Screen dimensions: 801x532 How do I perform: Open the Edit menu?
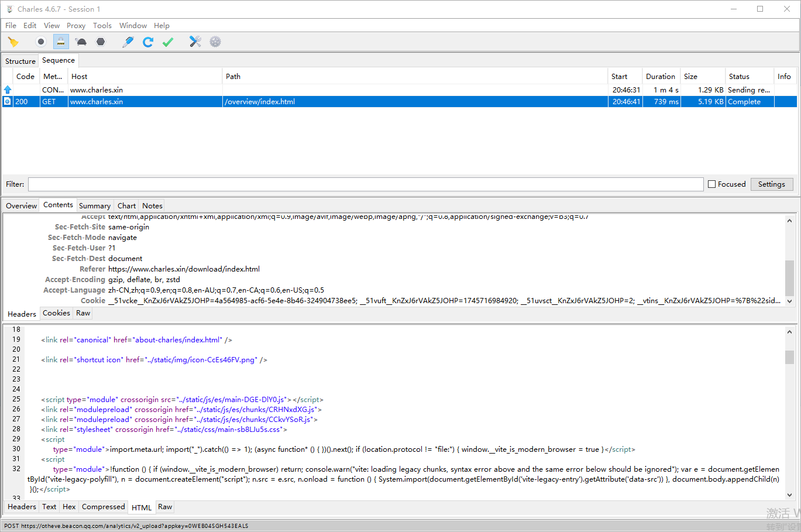pos(30,25)
